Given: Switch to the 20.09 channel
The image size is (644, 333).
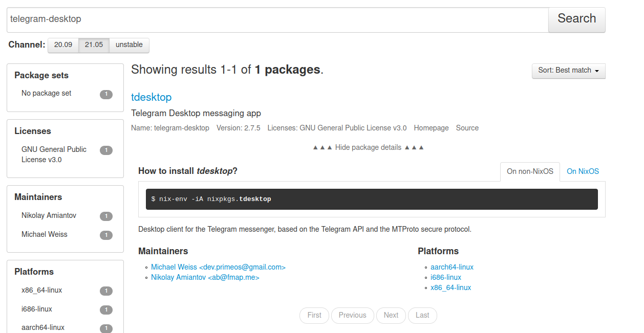Looking at the screenshot, I should click(63, 45).
